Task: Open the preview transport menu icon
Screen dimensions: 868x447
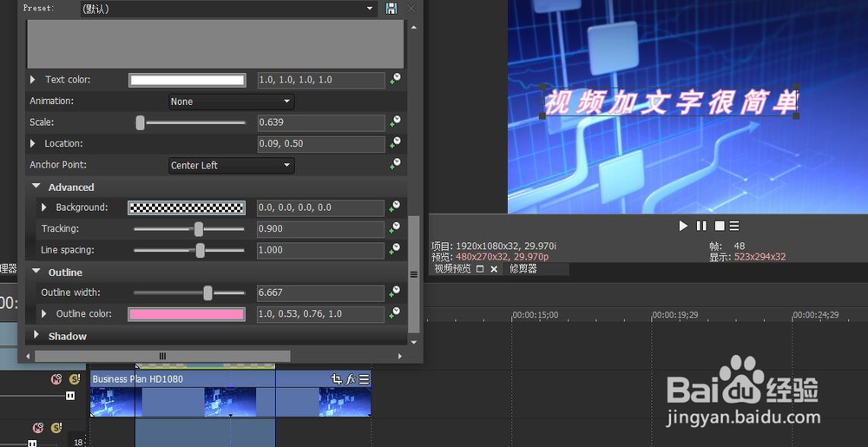Action: [734, 226]
